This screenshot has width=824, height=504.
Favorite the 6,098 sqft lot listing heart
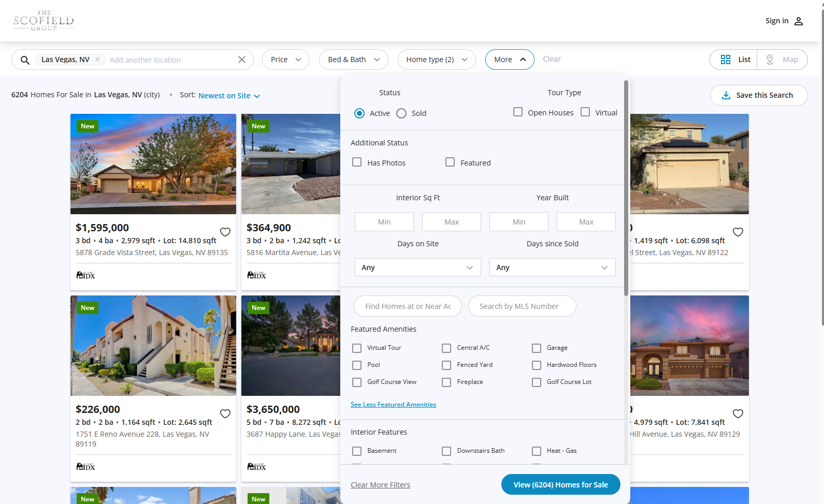pyautogui.click(x=738, y=232)
